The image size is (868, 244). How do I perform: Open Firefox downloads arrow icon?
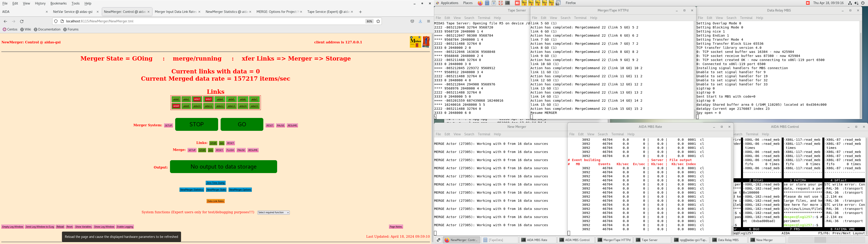[420, 21]
